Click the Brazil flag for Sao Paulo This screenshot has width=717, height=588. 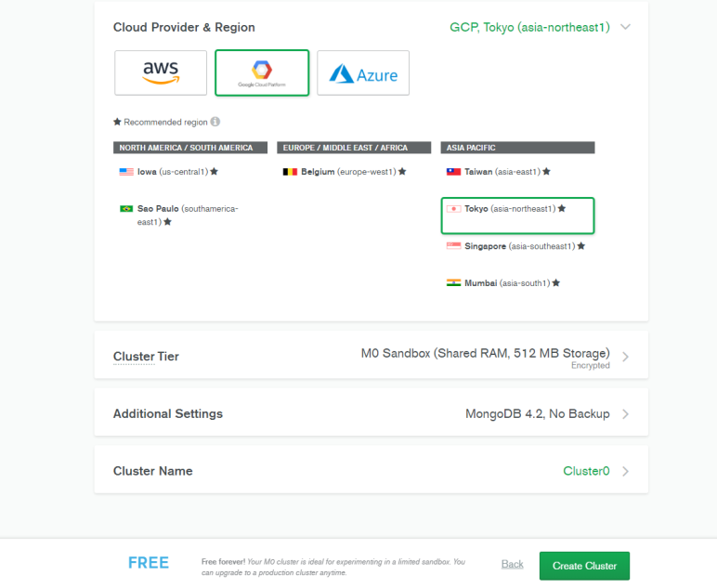coord(126,209)
